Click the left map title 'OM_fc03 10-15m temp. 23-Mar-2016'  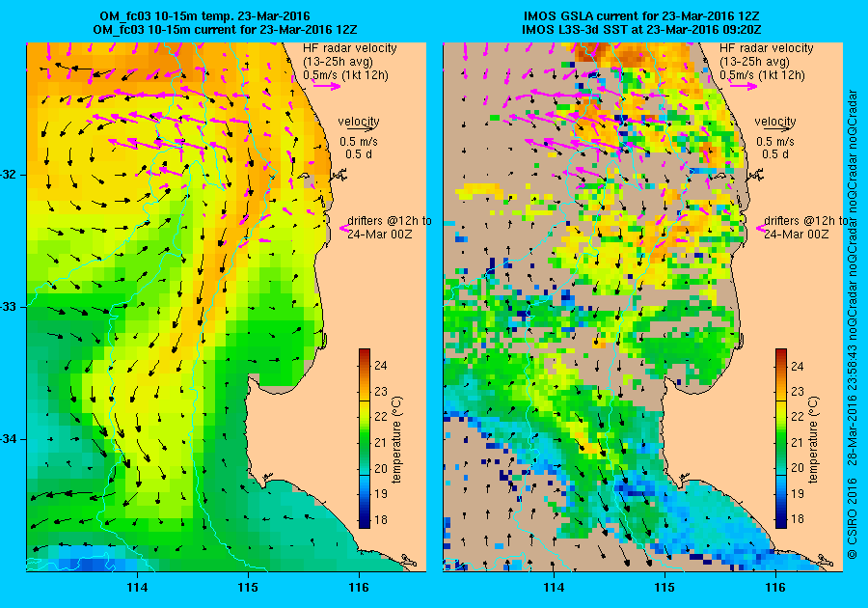204,15
